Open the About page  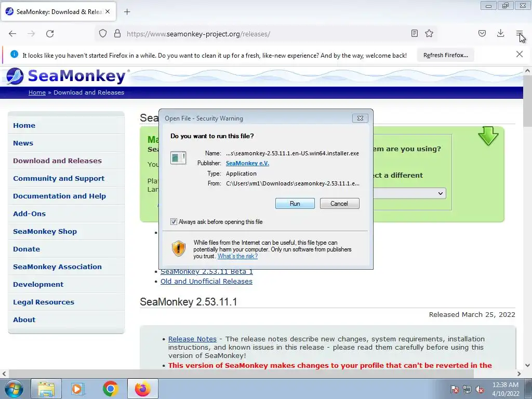(24, 320)
